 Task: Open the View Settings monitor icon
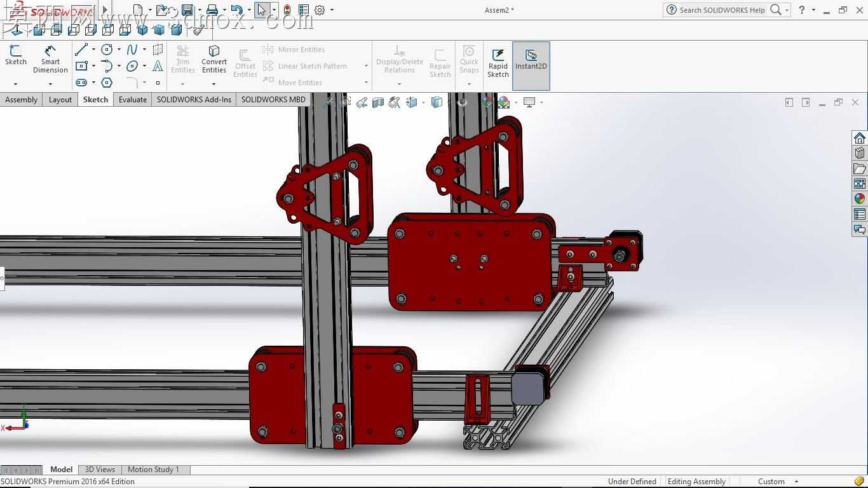click(529, 102)
